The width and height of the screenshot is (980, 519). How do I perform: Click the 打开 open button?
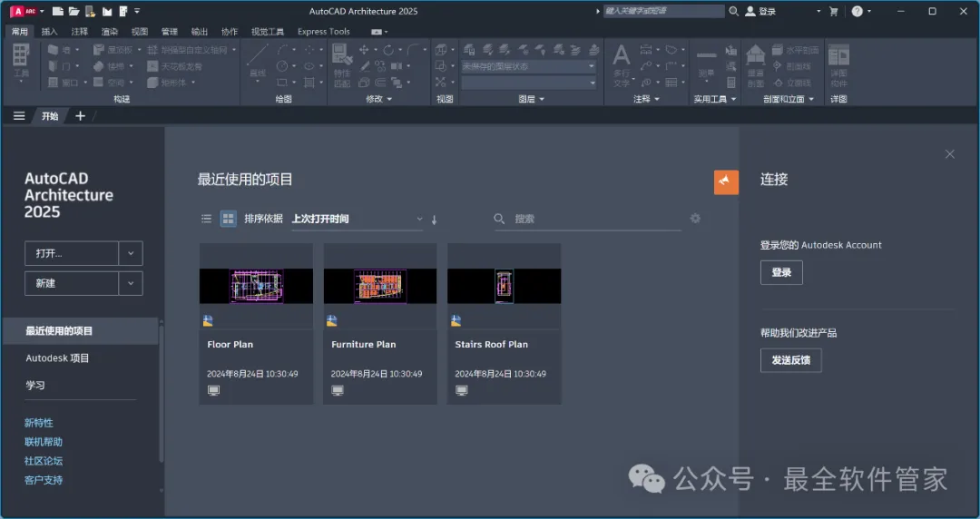point(72,253)
